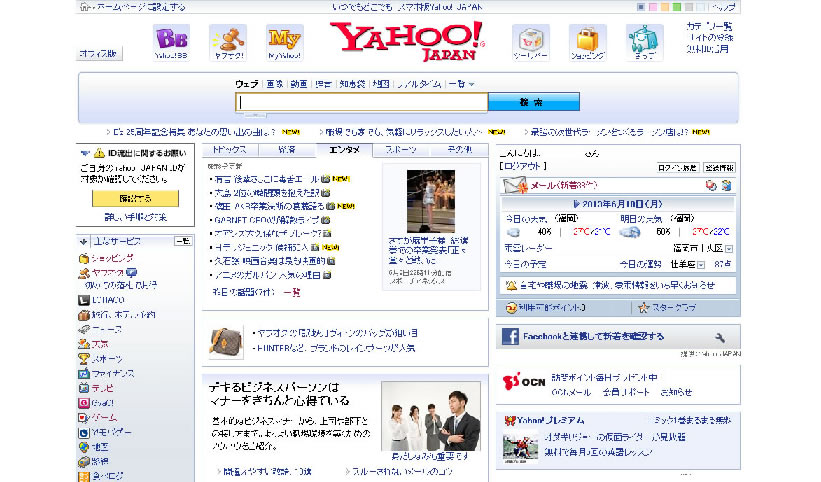Image resolution: width=821 pixels, height=482 pixels.
Task: Click the mail envelope icon
Action: pos(515,185)
